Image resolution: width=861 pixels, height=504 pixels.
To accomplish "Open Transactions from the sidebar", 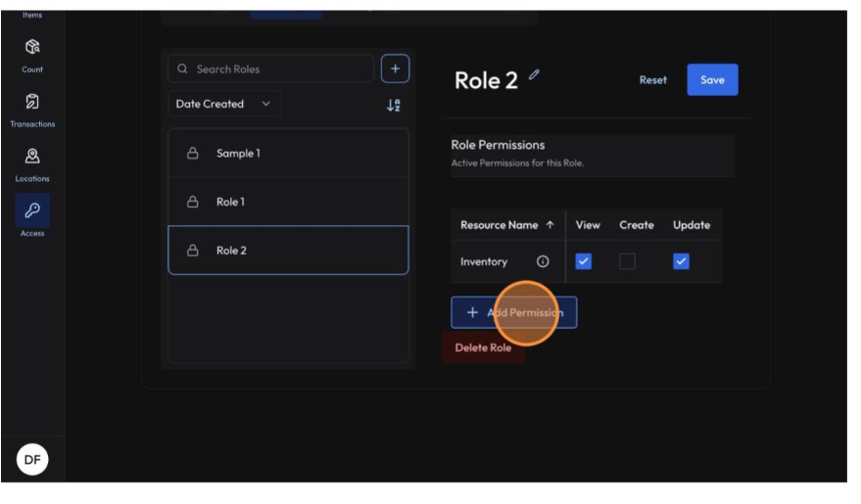I will 32,111.
